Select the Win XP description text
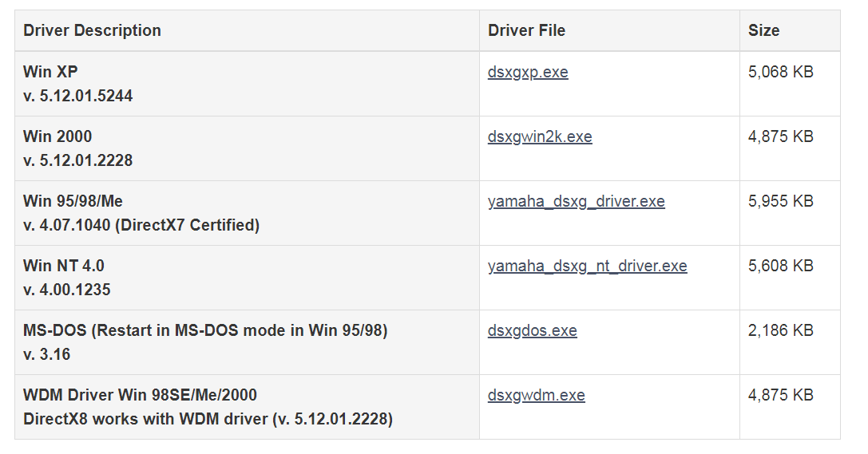The image size is (868, 454). pos(50,73)
